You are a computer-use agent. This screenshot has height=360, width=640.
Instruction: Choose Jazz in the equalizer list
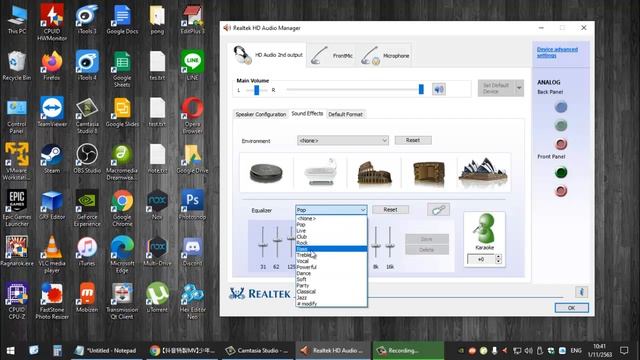pos(331,298)
